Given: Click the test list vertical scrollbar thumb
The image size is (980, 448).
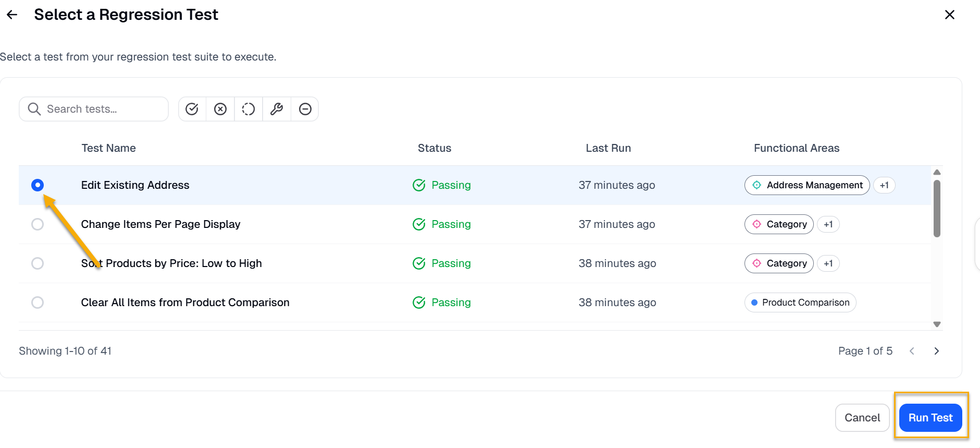Looking at the screenshot, I should click(x=937, y=209).
